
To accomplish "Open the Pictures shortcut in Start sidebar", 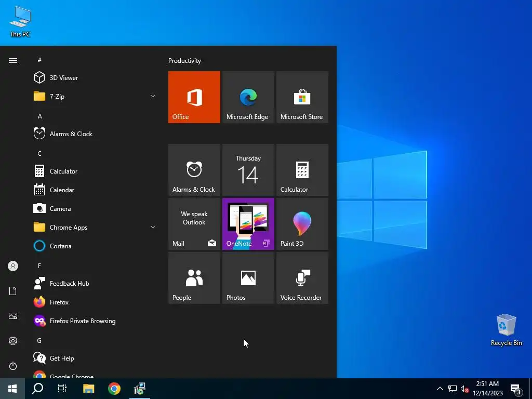I will pos(13,316).
